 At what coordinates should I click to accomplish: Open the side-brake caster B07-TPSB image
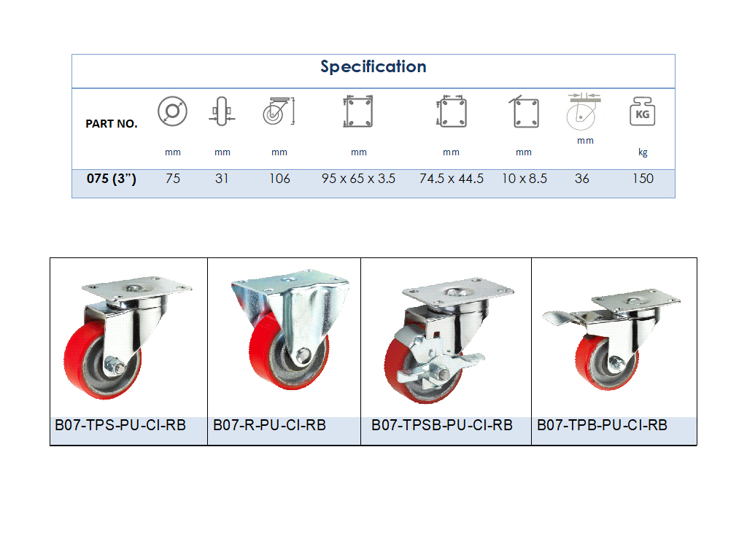(449, 340)
